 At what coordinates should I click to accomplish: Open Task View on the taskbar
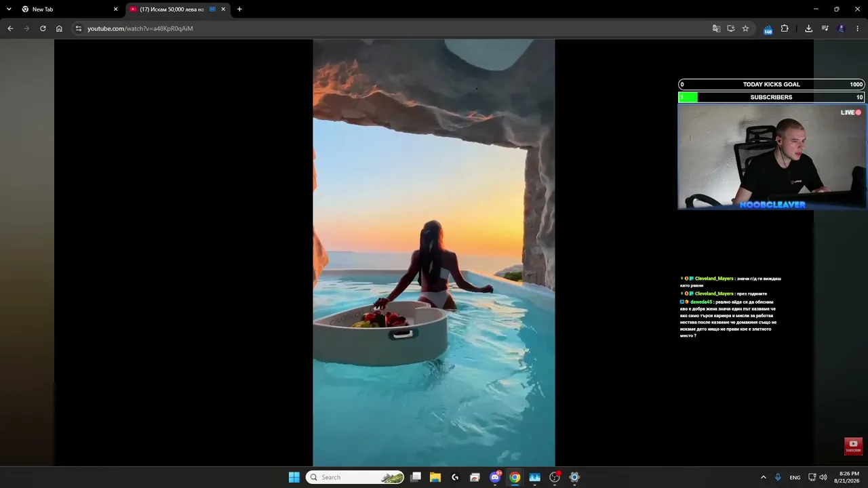416,477
